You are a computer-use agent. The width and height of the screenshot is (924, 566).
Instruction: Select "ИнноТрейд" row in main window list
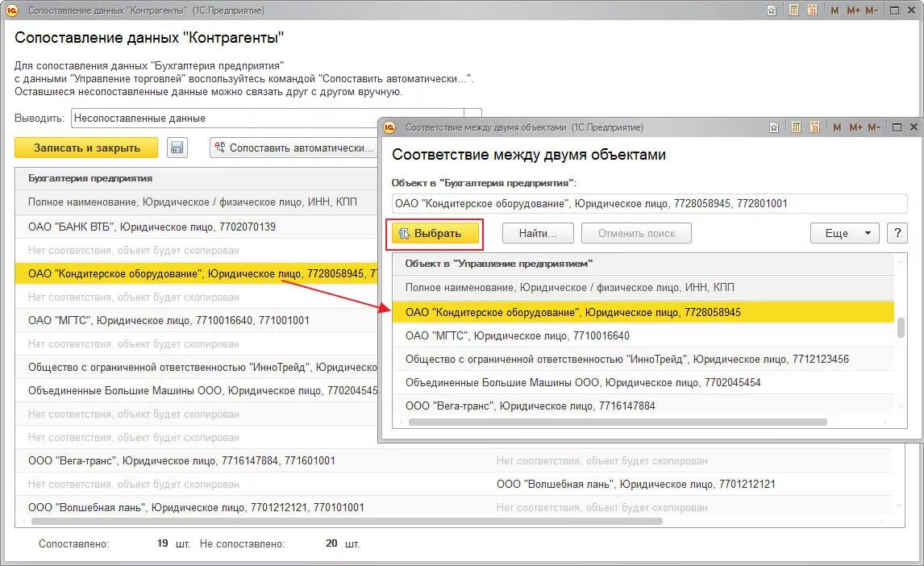(x=196, y=367)
